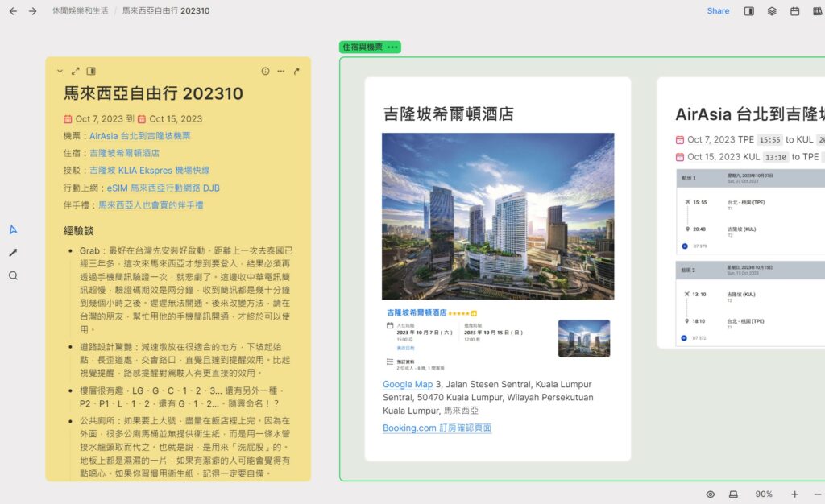Open the Google Map link
The height and width of the screenshot is (504, 825).
408,384
